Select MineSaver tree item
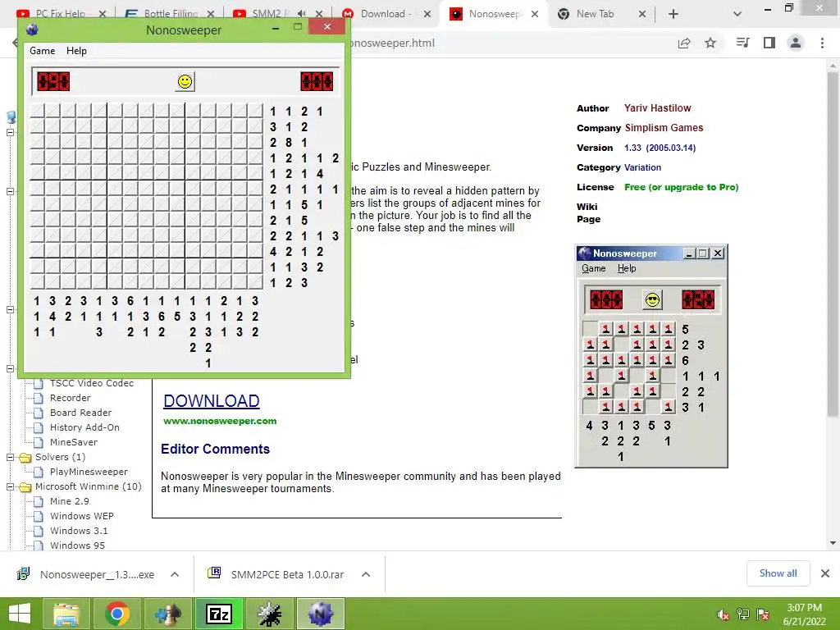840x630 pixels. 73,442
